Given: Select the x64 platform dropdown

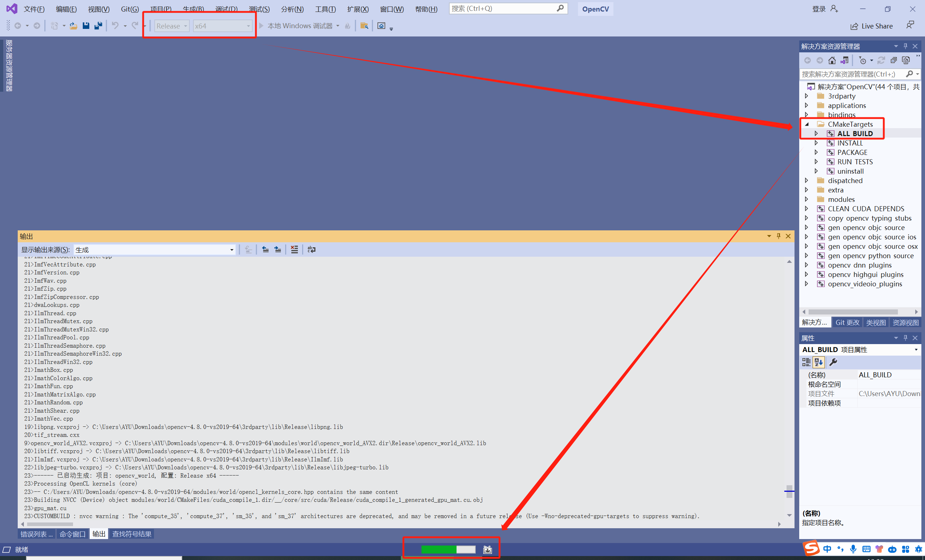Looking at the screenshot, I should tap(221, 25).
